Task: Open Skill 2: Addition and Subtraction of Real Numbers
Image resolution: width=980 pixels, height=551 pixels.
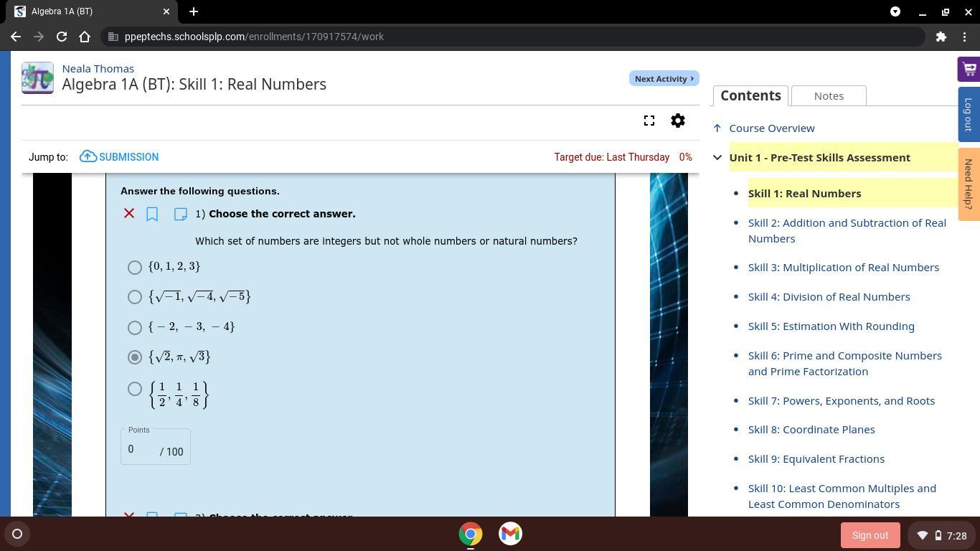Action: pyautogui.click(x=847, y=230)
